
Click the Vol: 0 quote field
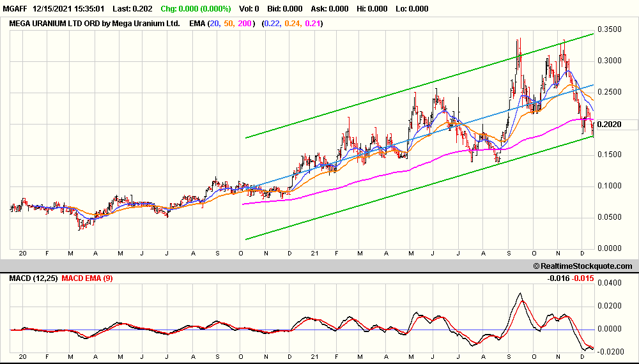[x=249, y=8]
